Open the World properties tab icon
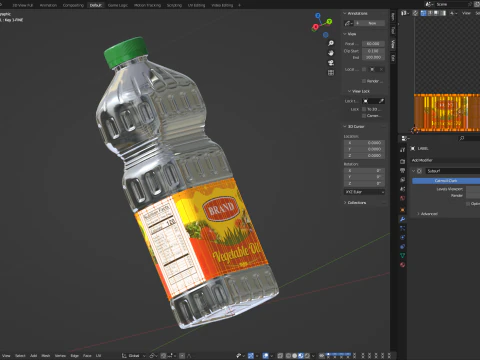This screenshot has width=480, height=360. 403,198
